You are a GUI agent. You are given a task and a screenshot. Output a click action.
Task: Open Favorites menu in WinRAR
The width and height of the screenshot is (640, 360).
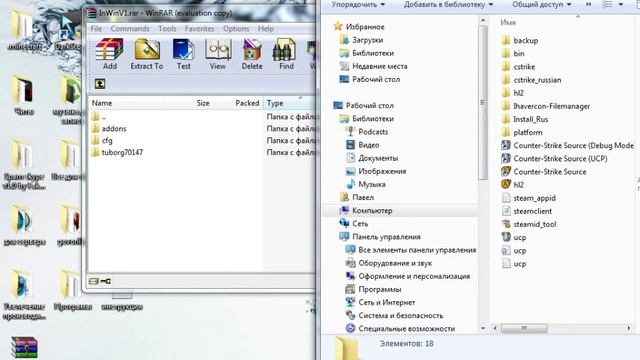(199, 29)
